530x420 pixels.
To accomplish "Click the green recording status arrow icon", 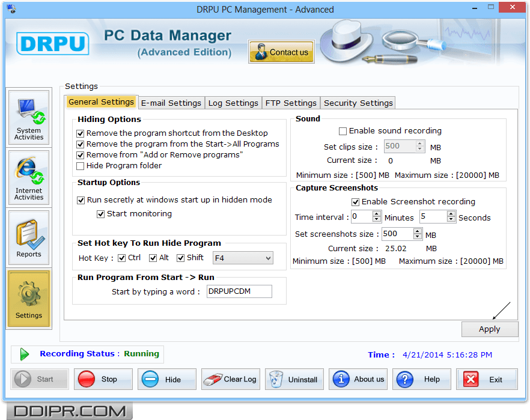I will (24, 354).
